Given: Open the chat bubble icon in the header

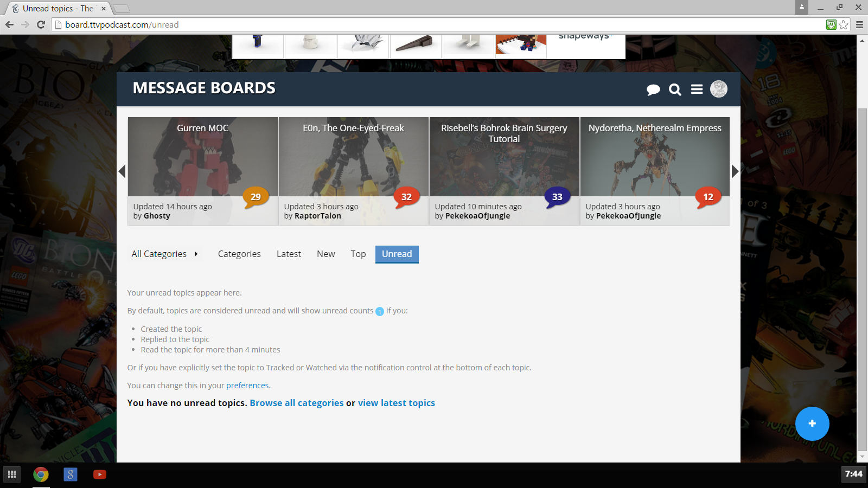Looking at the screenshot, I should 653,89.
